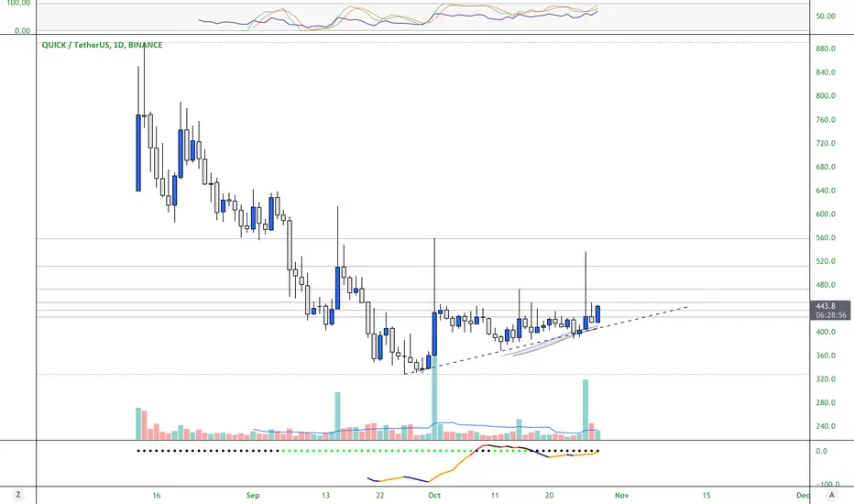Click the 640.0 price axis label
Screen dimensions: 854x504
(826, 191)
